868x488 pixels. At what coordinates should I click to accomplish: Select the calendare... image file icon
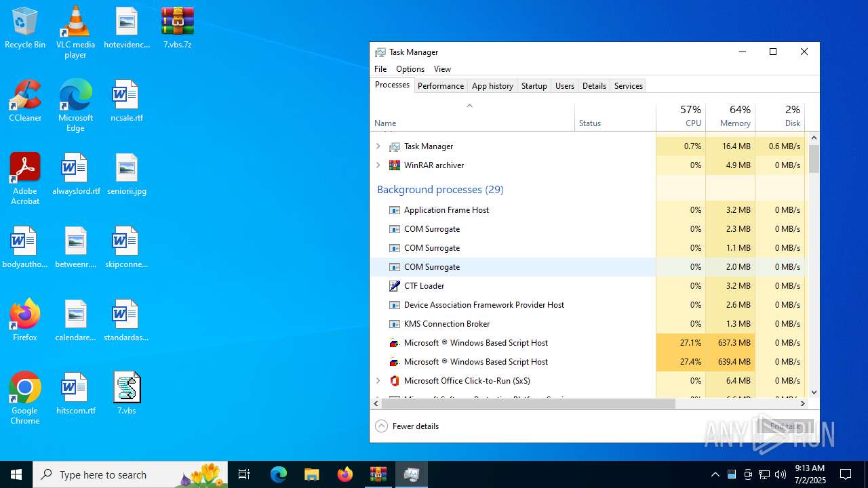75,321
